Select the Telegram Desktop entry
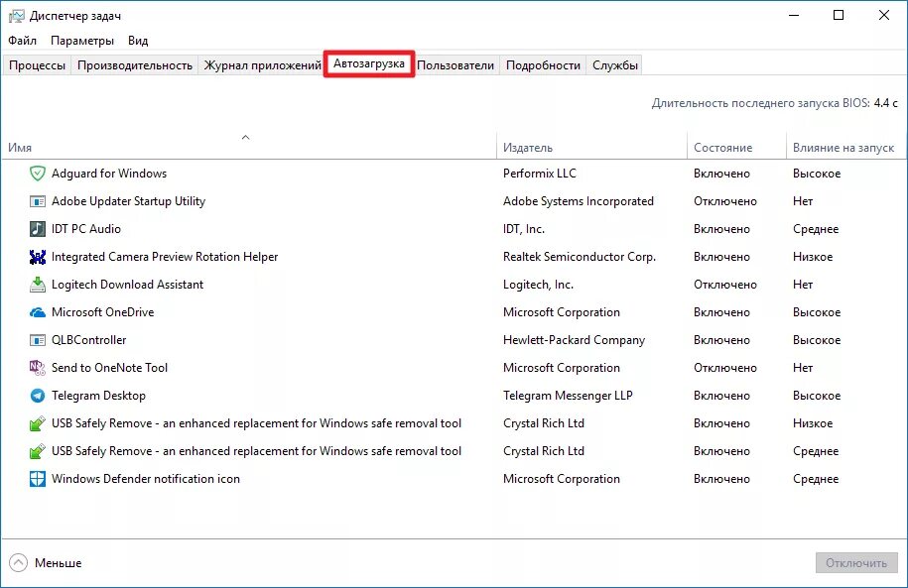Image resolution: width=908 pixels, height=588 pixels. 98,396
